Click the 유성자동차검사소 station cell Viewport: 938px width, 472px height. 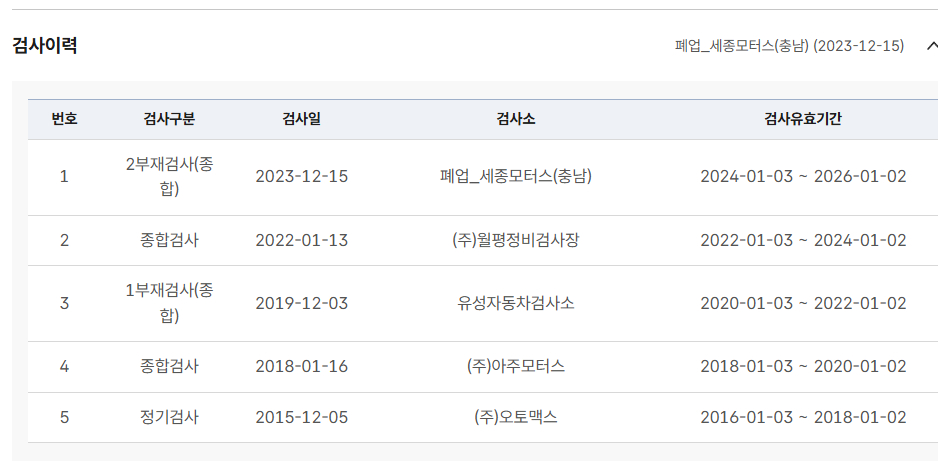tap(516, 303)
